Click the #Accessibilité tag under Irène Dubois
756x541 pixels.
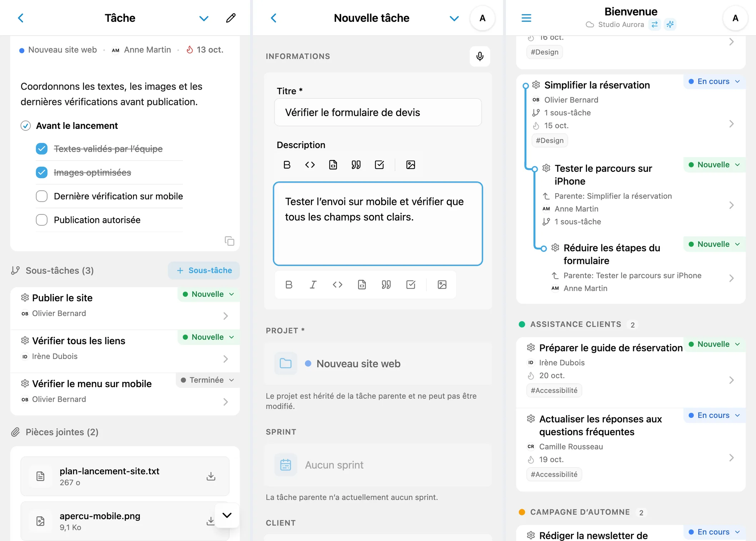554,390
